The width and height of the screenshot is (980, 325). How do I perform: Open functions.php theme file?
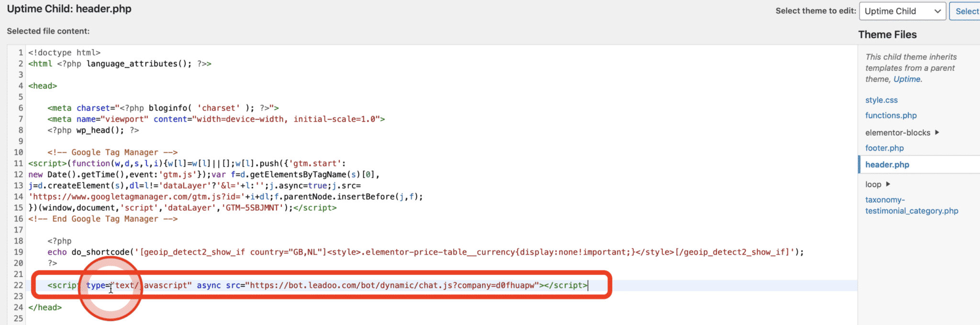[x=891, y=115]
